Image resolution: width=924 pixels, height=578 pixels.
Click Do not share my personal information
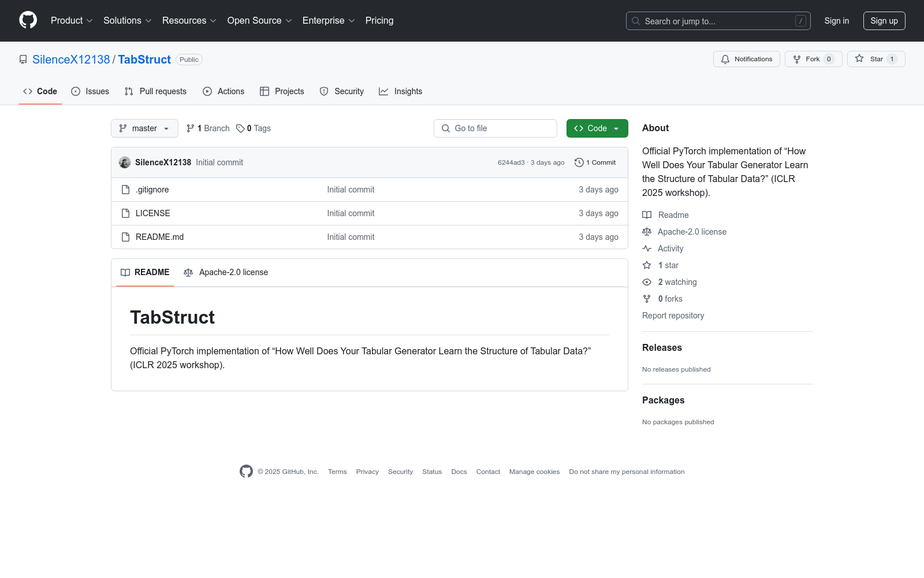pyautogui.click(x=627, y=472)
